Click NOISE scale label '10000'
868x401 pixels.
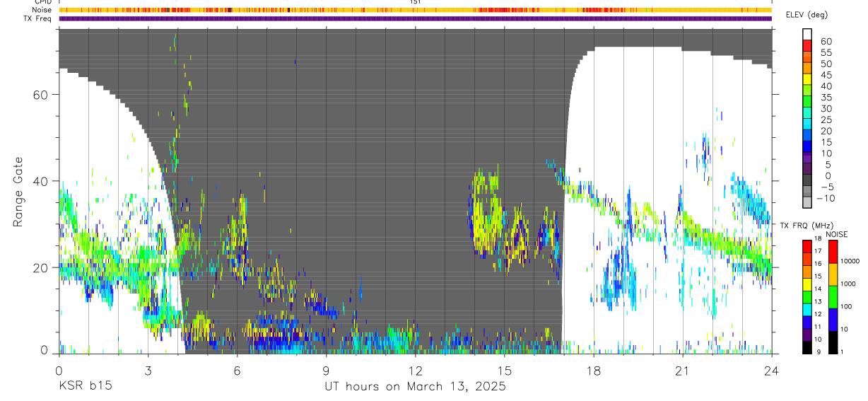pyautogui.click(x=851, y=260)
